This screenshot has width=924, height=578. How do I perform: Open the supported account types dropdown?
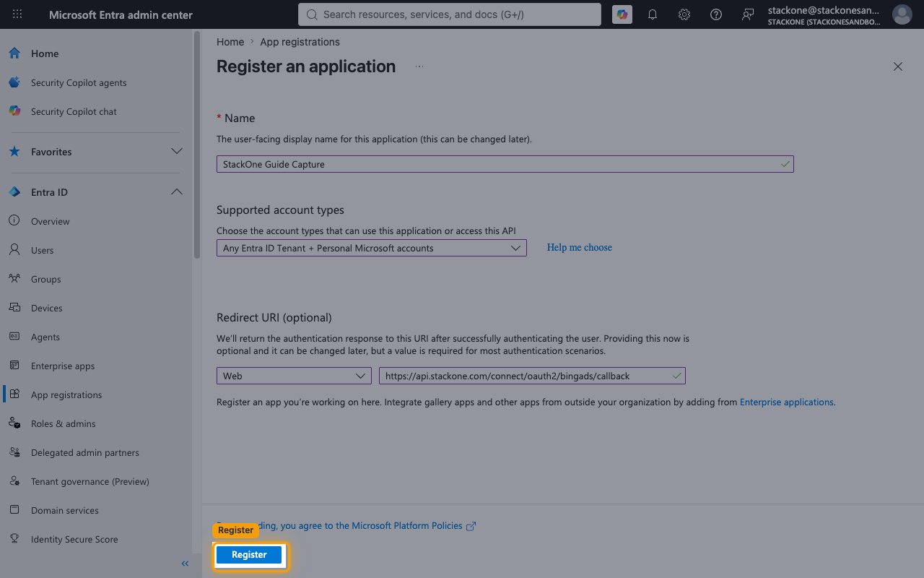click(372, 248)
